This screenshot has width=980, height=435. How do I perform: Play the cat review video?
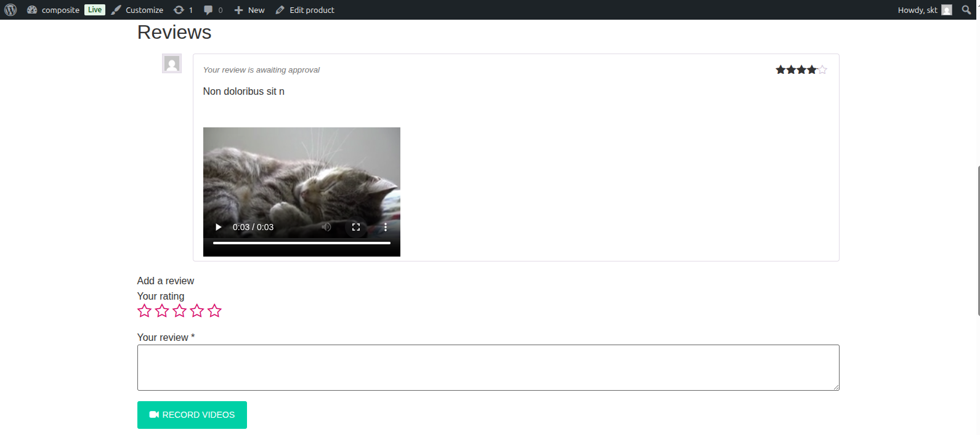[x=218, y=227]
